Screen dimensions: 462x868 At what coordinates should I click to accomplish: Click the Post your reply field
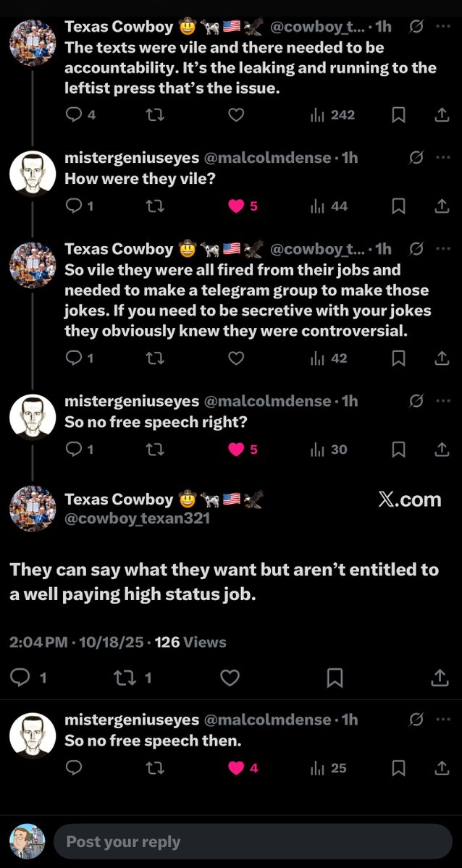tap(252, 842)
